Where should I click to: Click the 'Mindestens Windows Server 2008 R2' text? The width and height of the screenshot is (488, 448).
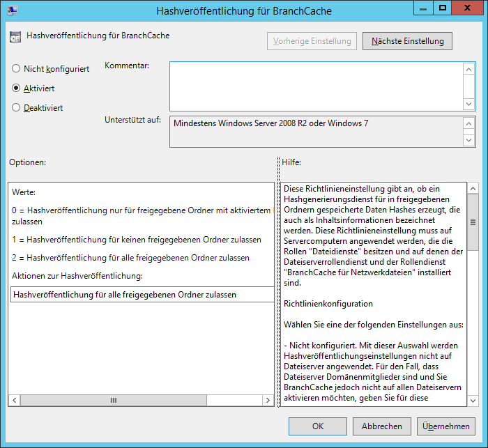point(241,123)
